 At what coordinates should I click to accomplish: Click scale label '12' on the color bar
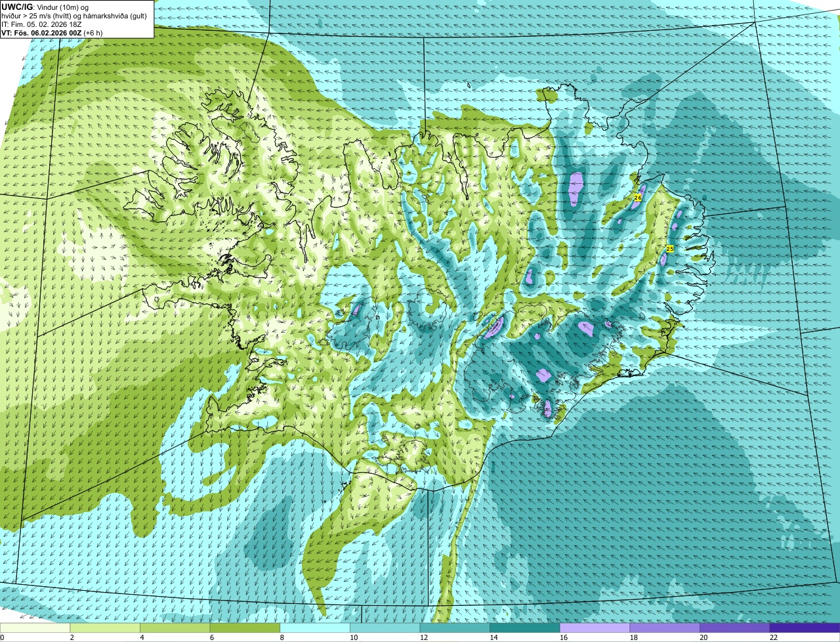pyautogui.click(x=424, y=637)
